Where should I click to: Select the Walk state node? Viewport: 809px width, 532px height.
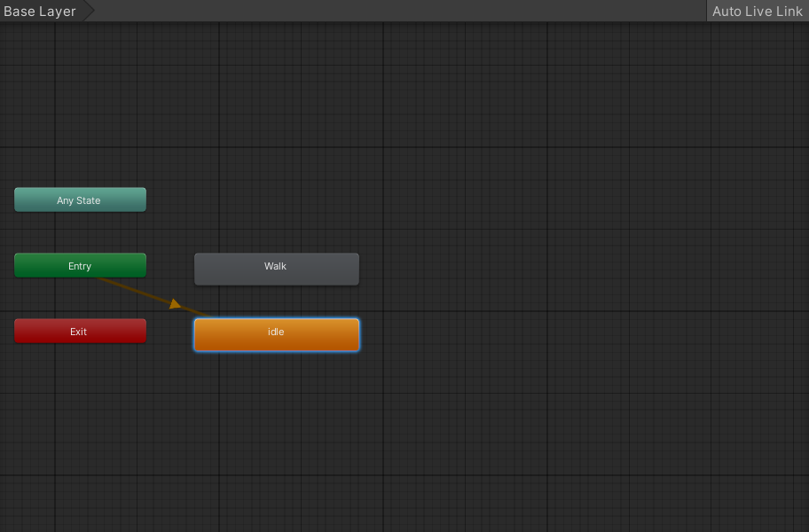277,269
